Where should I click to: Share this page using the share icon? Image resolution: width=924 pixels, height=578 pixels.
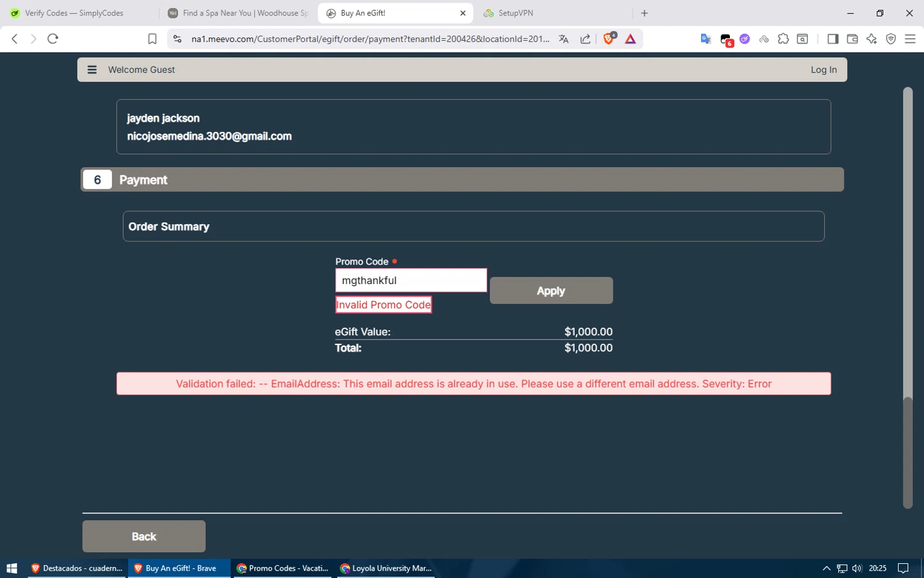(x=585, y=39)
